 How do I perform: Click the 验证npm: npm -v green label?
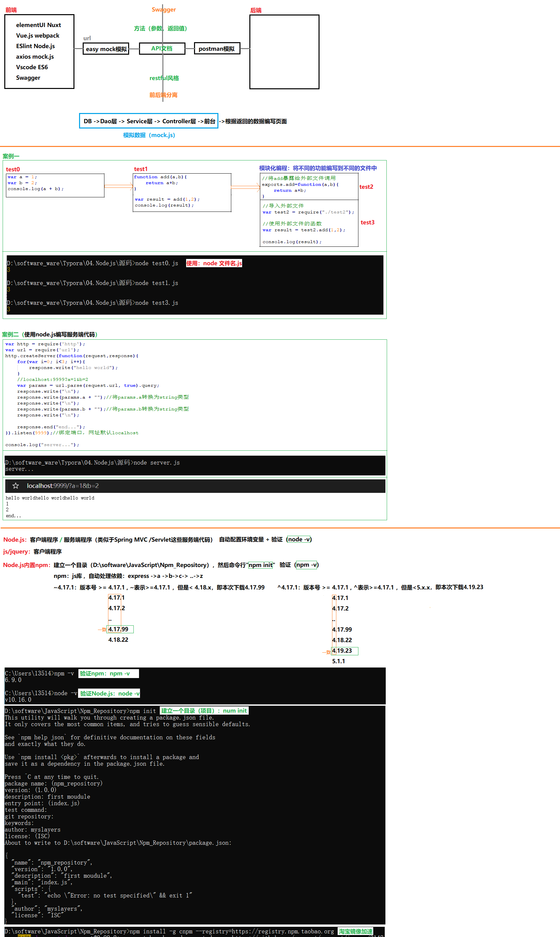tap(108, 673)
